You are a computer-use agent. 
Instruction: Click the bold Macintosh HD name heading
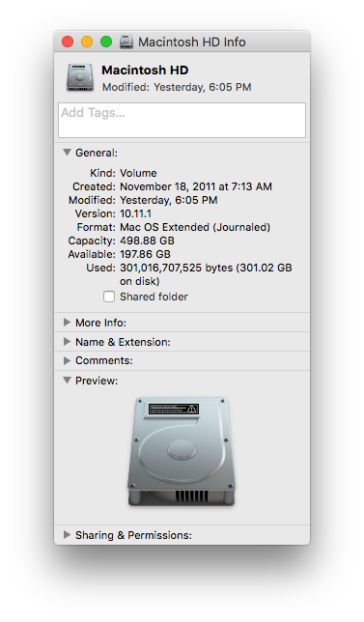point(145,71)
